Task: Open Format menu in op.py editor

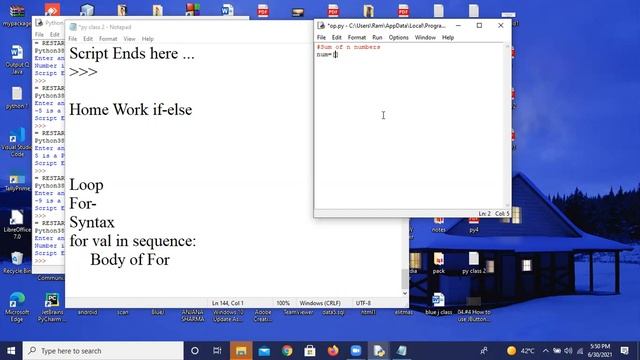Action: click(x=357, y=38)
